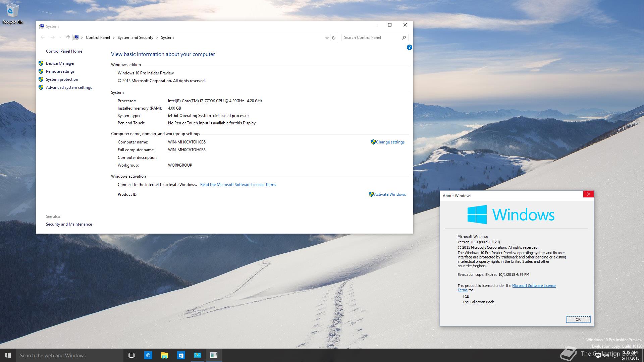The image size is (644, 362).
Task: Open Control Panel Home link
Action: [64, 51]
